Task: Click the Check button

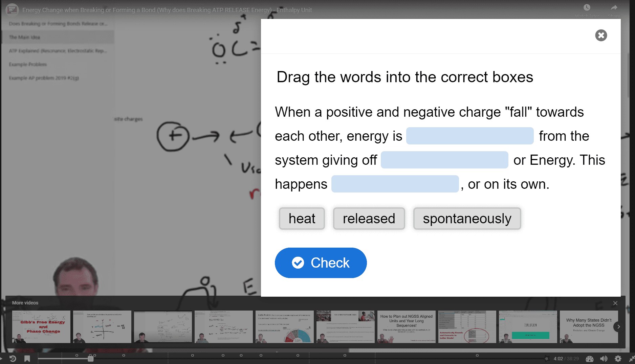Action: click(321, 263)
